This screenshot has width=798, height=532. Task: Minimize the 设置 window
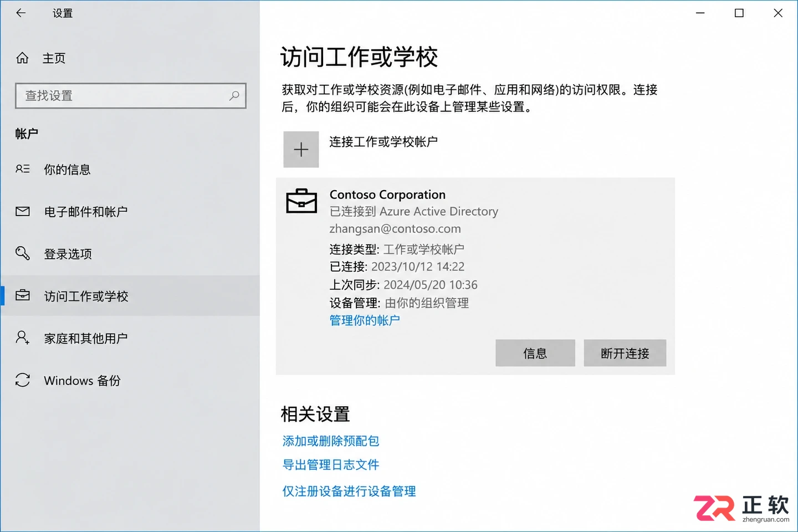[700, 13]
